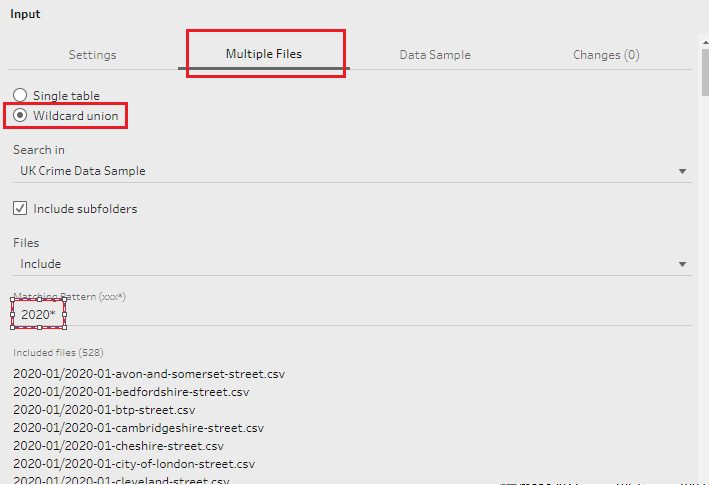Select the Wildcard union option
The width and height of the screenshot is (709, 485).
coord(20,116)
